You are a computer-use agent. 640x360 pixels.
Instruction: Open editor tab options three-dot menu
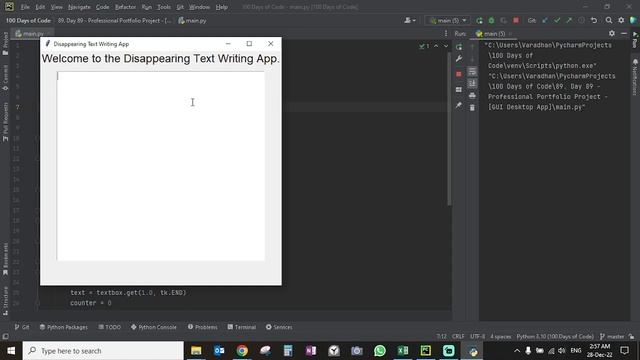[x=446, y=34]
